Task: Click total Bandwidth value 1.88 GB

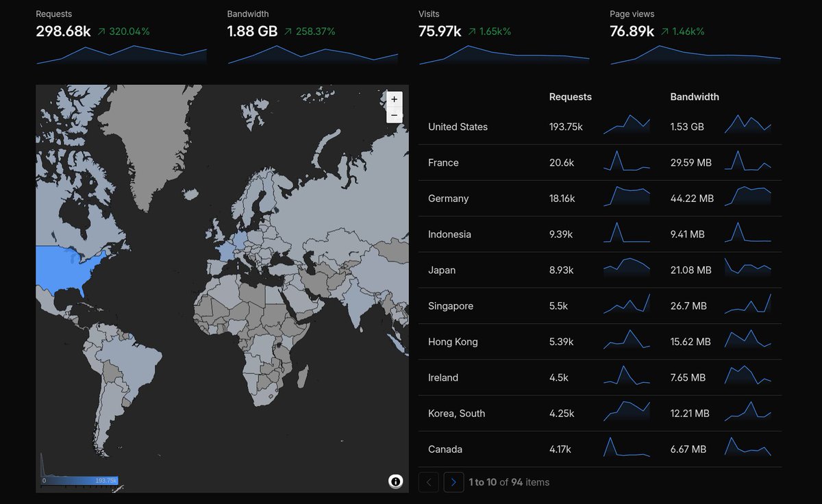Action: point(252,31)
